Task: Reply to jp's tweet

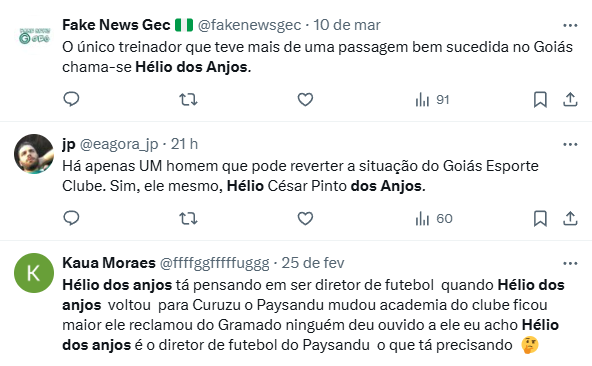Action: click(x=71, y=218)
